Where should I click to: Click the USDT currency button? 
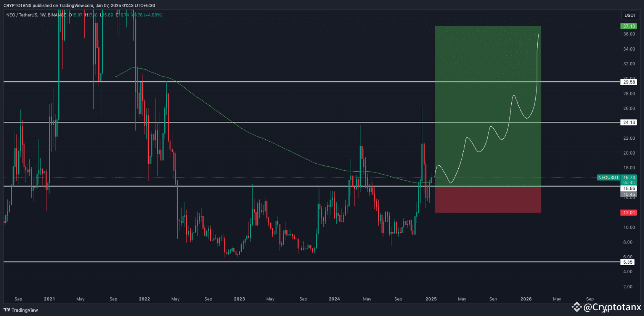click(x=630, y=15)
